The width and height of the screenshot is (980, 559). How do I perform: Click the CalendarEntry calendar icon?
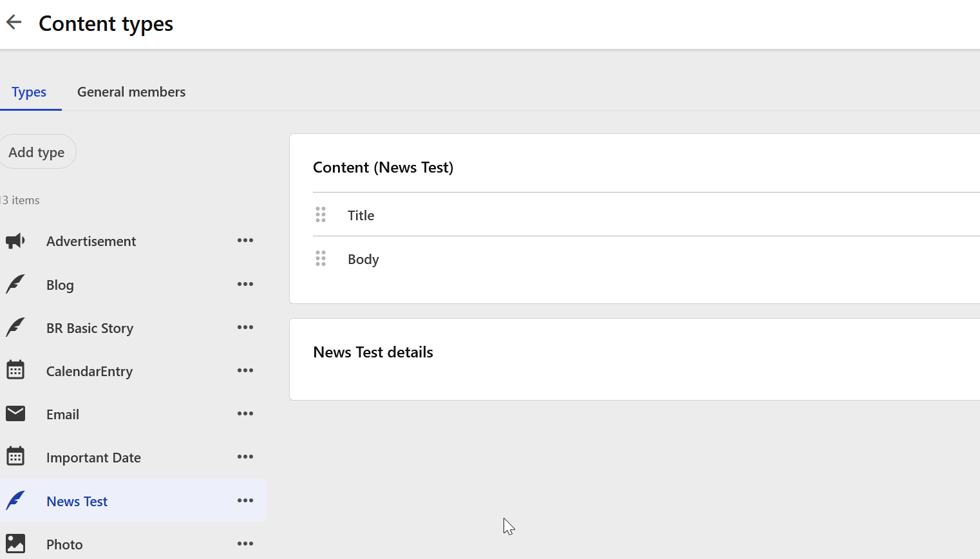[15, 370]
